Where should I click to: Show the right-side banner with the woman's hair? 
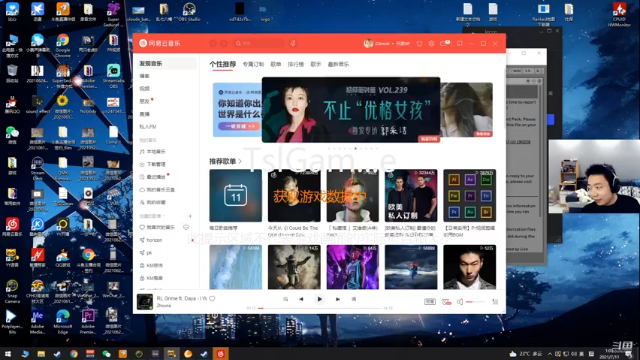point(467,110)
